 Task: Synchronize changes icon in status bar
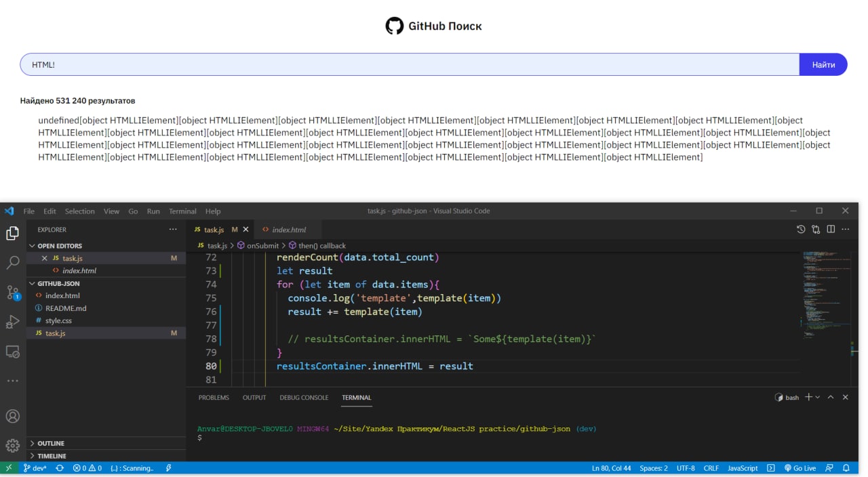[60, 468]
